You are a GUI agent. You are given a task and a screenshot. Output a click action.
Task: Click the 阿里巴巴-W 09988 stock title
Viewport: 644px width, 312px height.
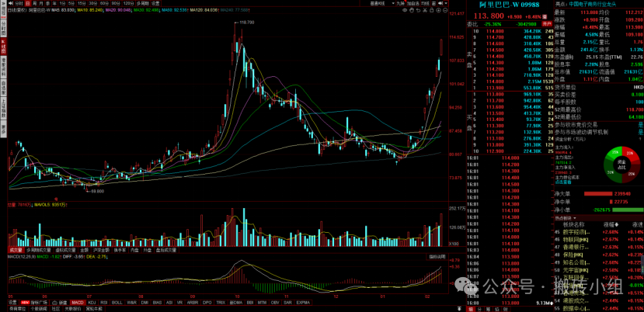click(x=509, y=5)
